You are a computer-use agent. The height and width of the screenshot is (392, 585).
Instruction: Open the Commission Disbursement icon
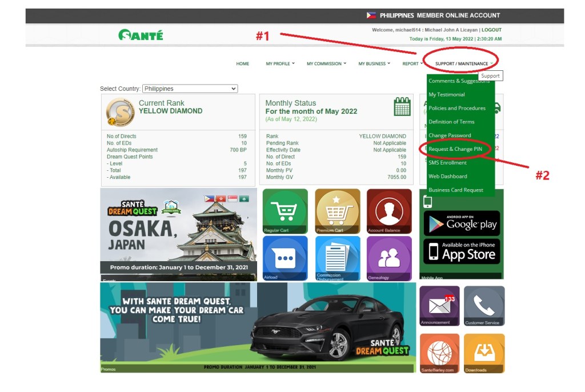[x=337, y=258]
